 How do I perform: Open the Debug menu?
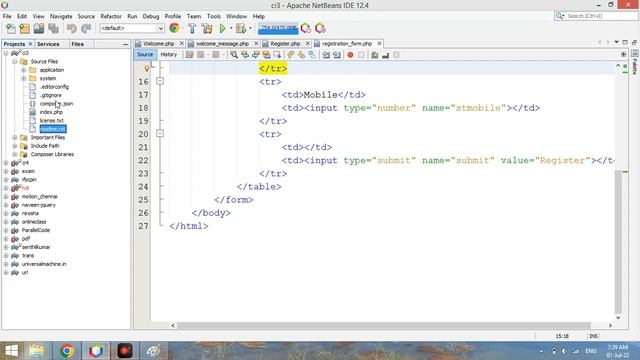click(151, 16)
